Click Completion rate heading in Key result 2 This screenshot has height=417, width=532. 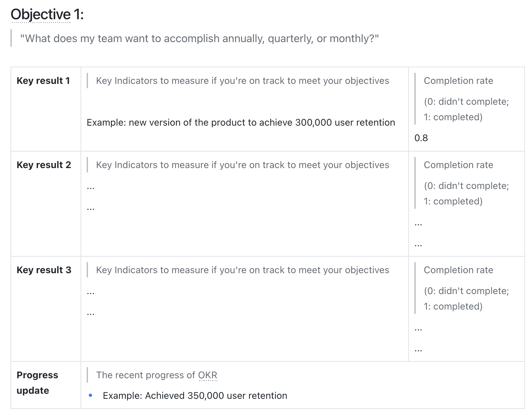pyautogui.click(x=458, y=165)
